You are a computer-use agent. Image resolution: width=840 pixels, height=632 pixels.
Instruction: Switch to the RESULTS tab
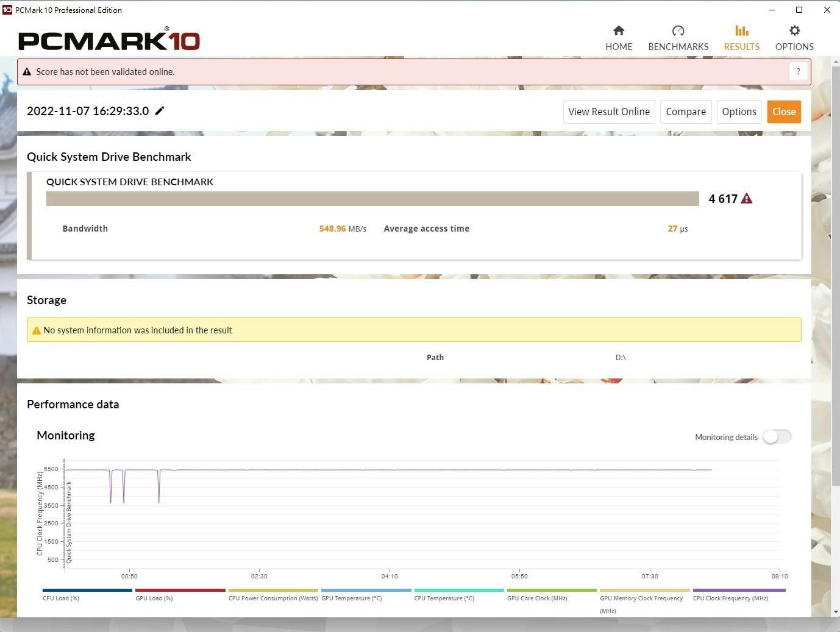(x=741, y=38)
